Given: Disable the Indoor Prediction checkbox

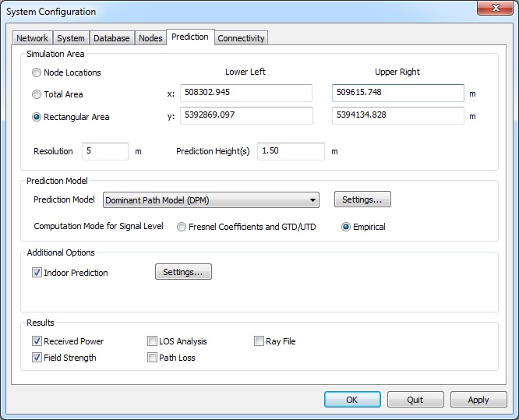Looking at the screenshot, I should [37, 274].
